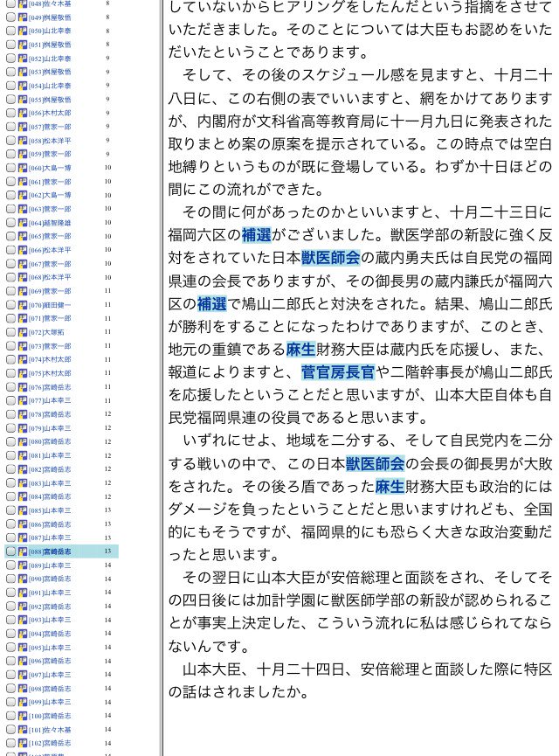Click the speaker icon for entry [071]
The width and height of the screenshot is (559, 756).
[23, 319]
